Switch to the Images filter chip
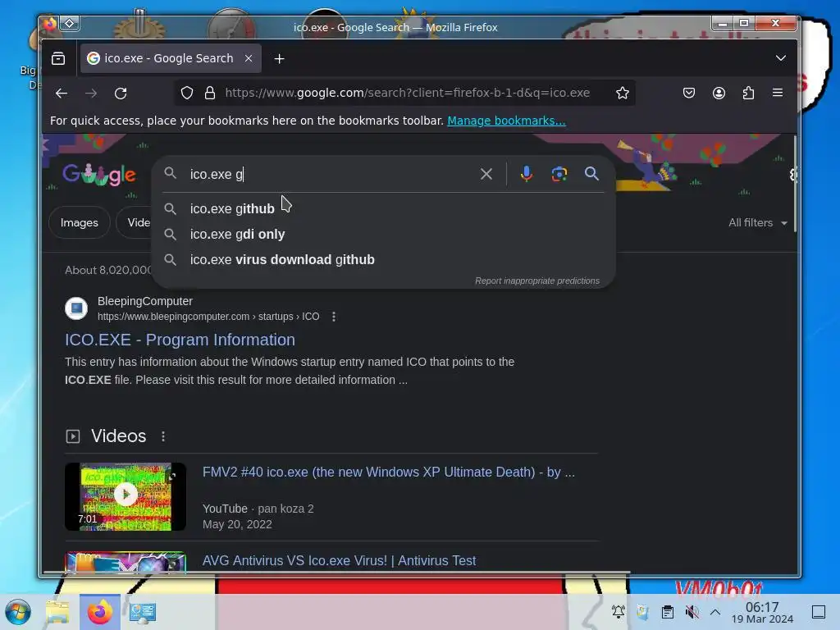The width and height of the screenshot is (840, 630). [x=80, y=222]
